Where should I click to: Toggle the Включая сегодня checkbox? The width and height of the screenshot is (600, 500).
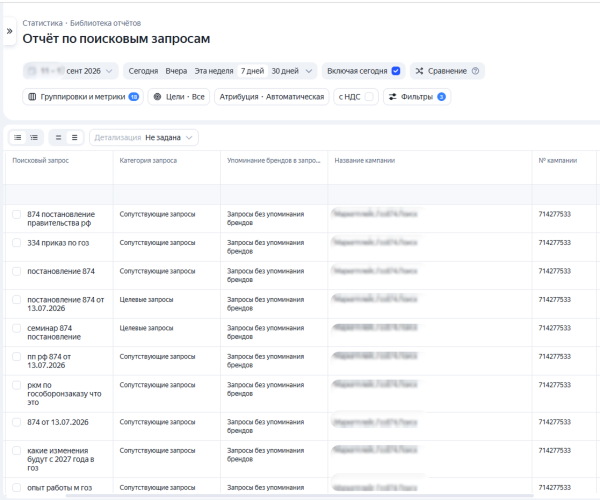coord(396,71)
